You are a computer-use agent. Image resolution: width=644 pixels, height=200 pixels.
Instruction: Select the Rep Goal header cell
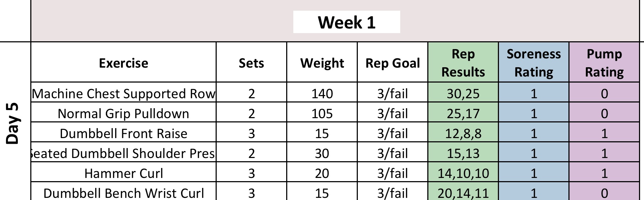point(392,63)
